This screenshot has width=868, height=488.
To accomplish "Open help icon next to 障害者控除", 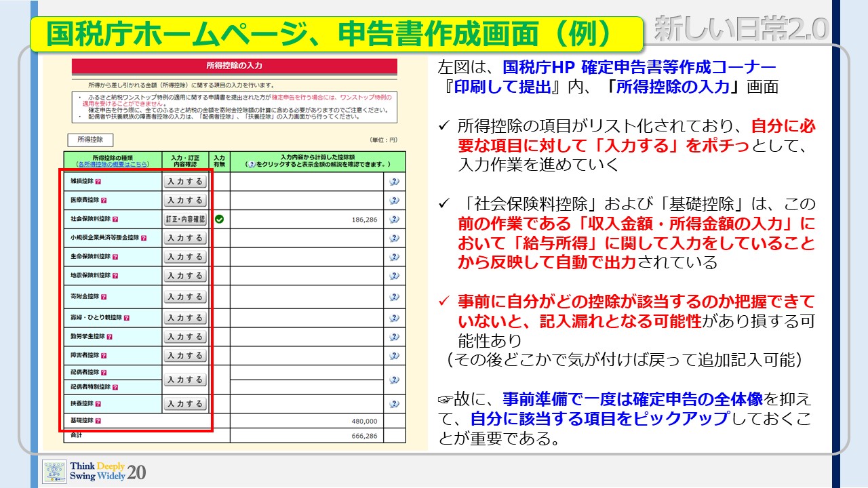I will point(104,356).
